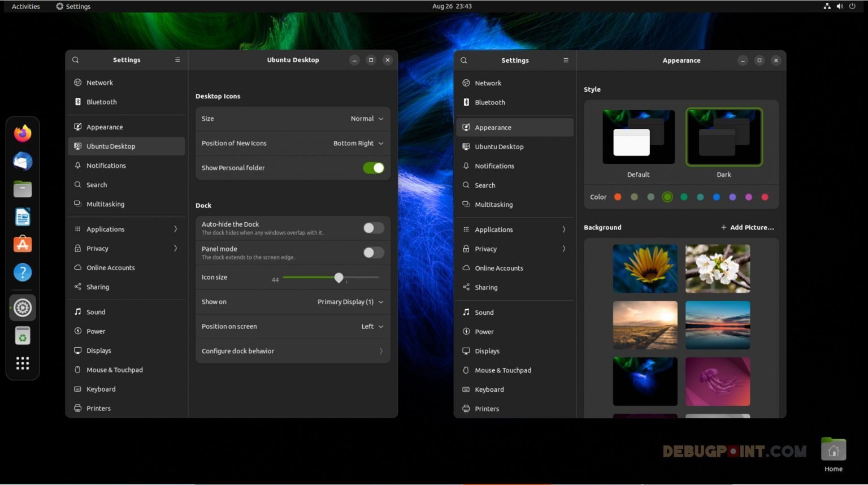
Task: Choose the blue-green light trails background
Action: [645, 382]
